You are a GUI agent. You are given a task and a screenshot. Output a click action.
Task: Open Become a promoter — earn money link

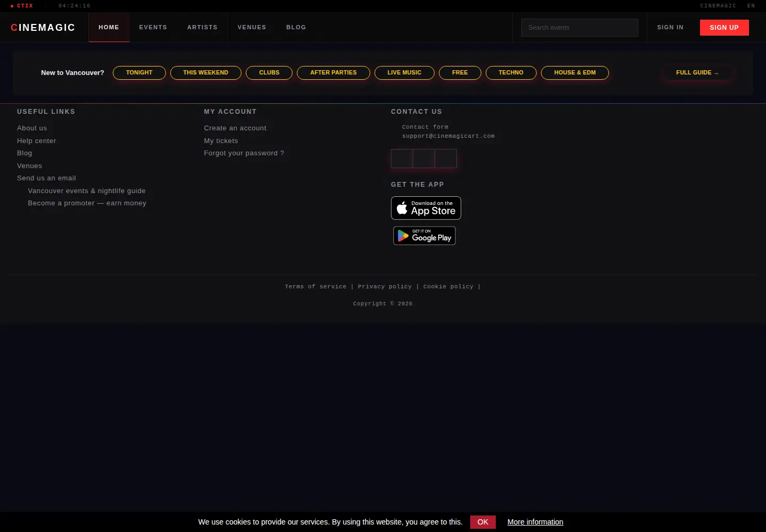(x=87, y=203)
